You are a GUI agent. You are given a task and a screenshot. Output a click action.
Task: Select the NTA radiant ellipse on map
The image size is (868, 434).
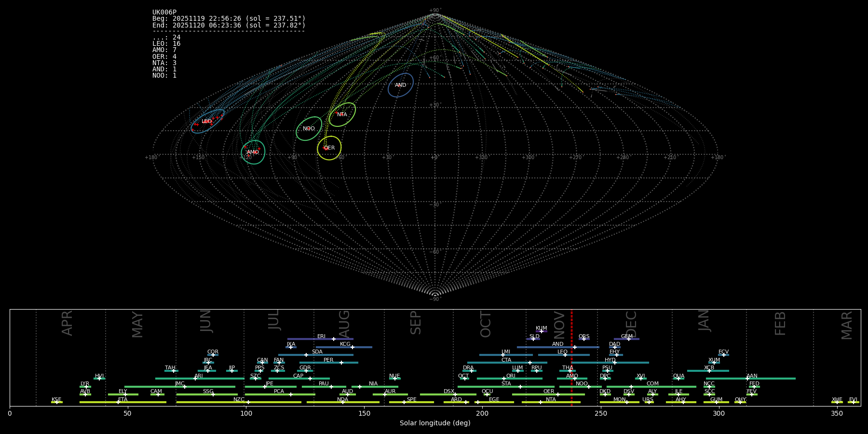[342, 115]
